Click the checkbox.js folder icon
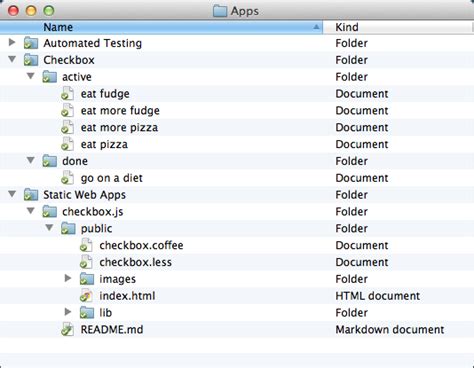The width and height of the screenshot is (474, 368). coord(49,212)
